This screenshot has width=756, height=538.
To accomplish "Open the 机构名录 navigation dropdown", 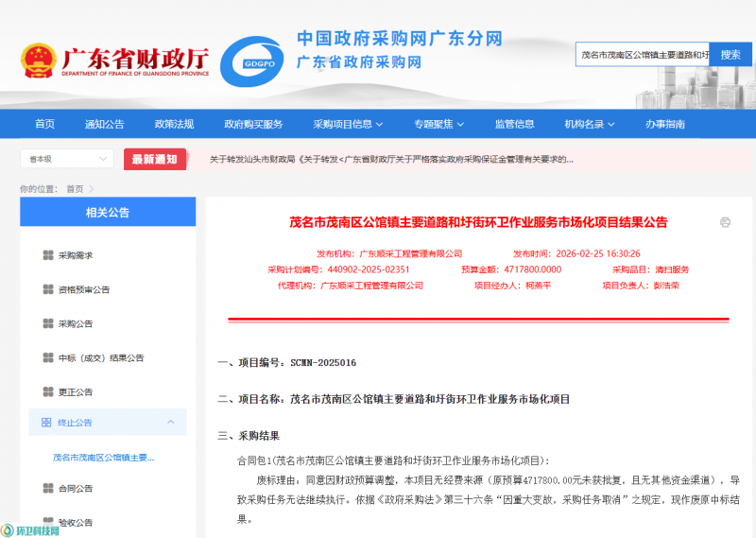I will 590,124.
